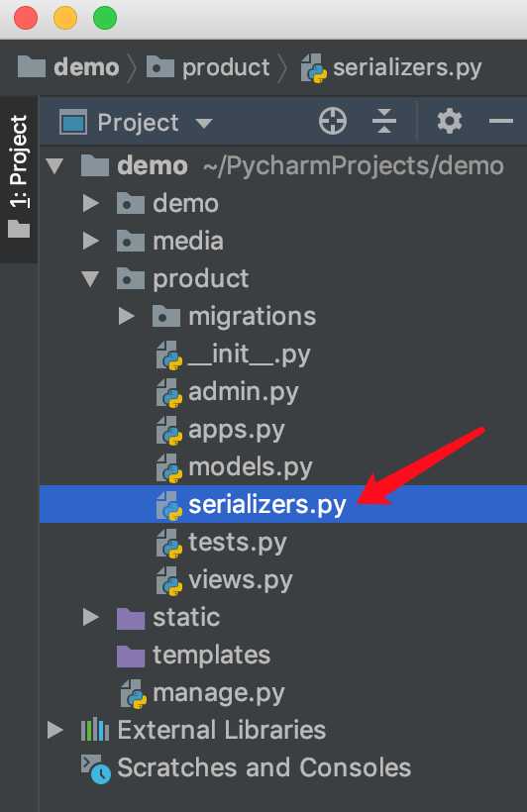527x812 pixels.
Task: Open the Project panel gear settings
Action: [x=450, y=122]
